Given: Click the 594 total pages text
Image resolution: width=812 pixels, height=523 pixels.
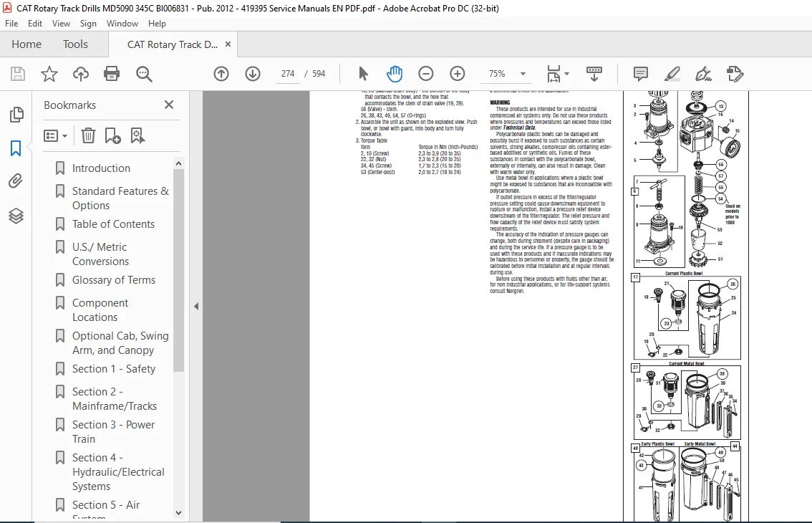Looking at the screenshot, I should click(319, 74).
